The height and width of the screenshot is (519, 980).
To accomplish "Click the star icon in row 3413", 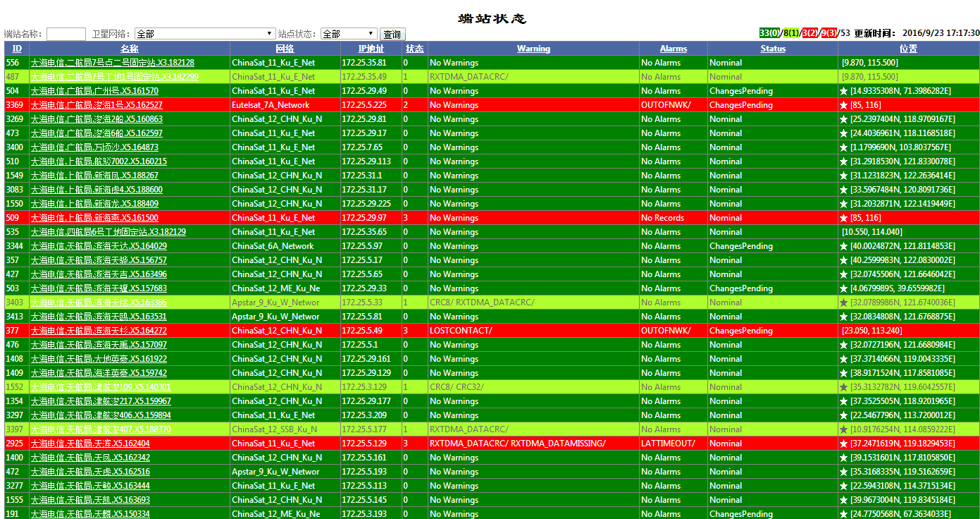I will 843,317.
